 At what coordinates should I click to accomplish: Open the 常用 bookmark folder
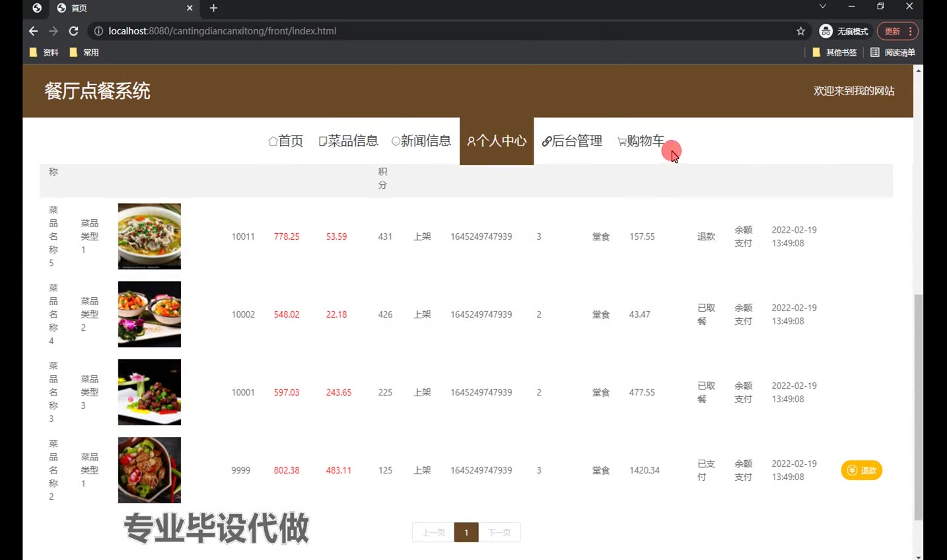[85, 52]
